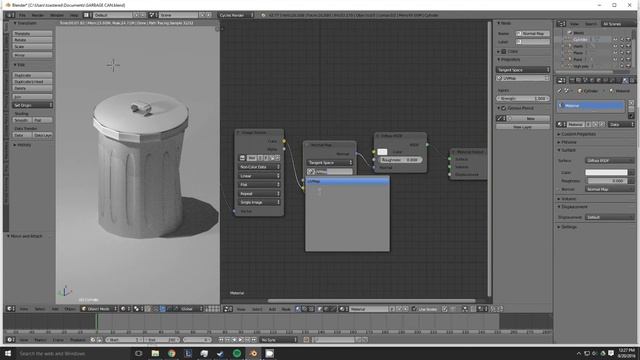This screenshot has height=360, width=640.
Task: Click the Scale button in Tools panel
Action: (32, 47)
